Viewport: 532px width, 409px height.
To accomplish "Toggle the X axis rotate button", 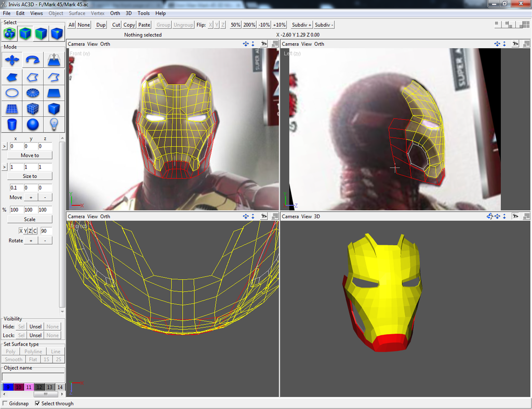I will (21, 231).
